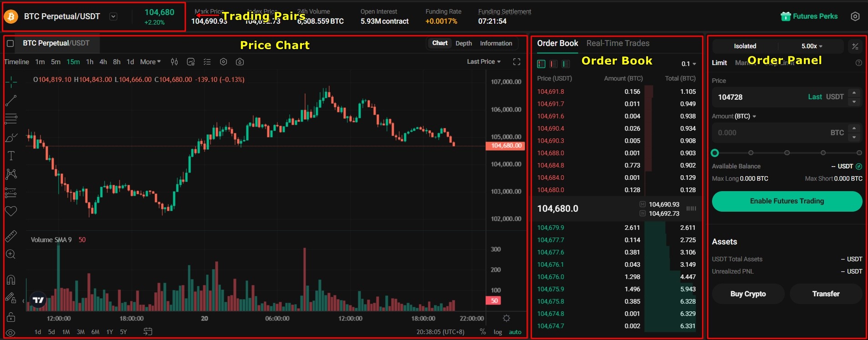The image size is (868, 340).
Task: Toggle lock all drawings padlock icon
Action: point(11,317)
